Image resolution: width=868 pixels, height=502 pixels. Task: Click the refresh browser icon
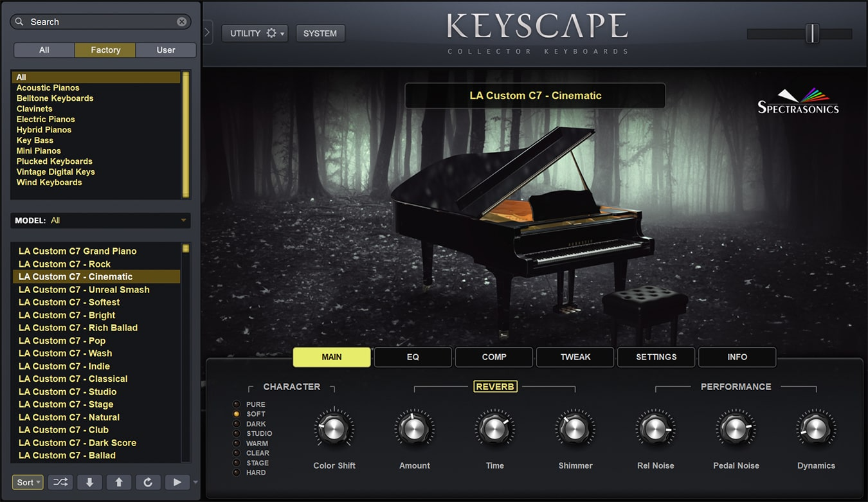click(148, 482)
